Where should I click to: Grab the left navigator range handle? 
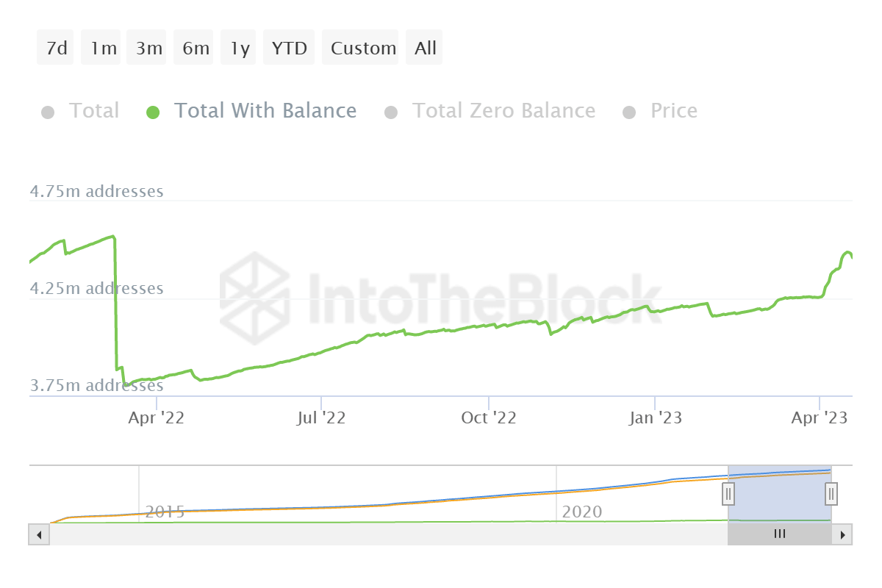(x=728, y=493)
